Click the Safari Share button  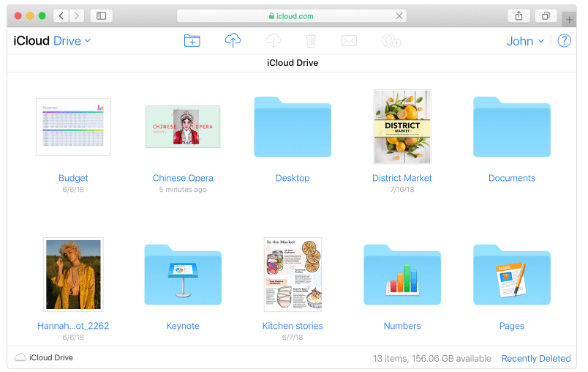[x=519, y=16]
